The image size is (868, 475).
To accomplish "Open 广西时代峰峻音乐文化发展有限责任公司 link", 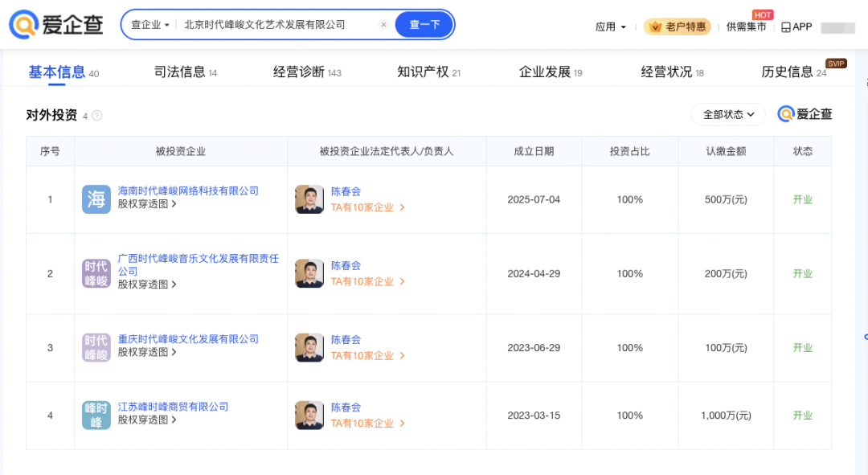I will (198, 264).
